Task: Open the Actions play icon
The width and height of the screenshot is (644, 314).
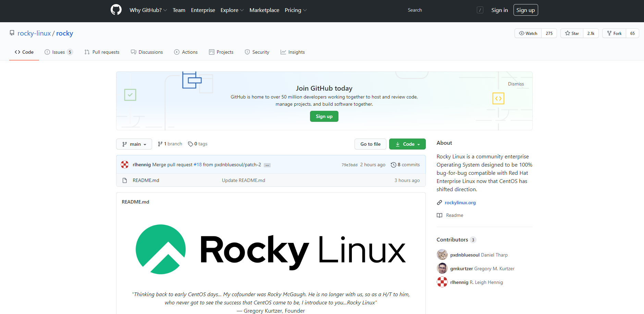Action: pos(177,52)
